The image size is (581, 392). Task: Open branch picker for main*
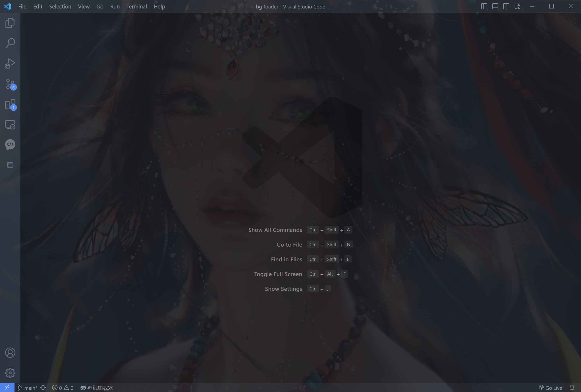(28, 388)
